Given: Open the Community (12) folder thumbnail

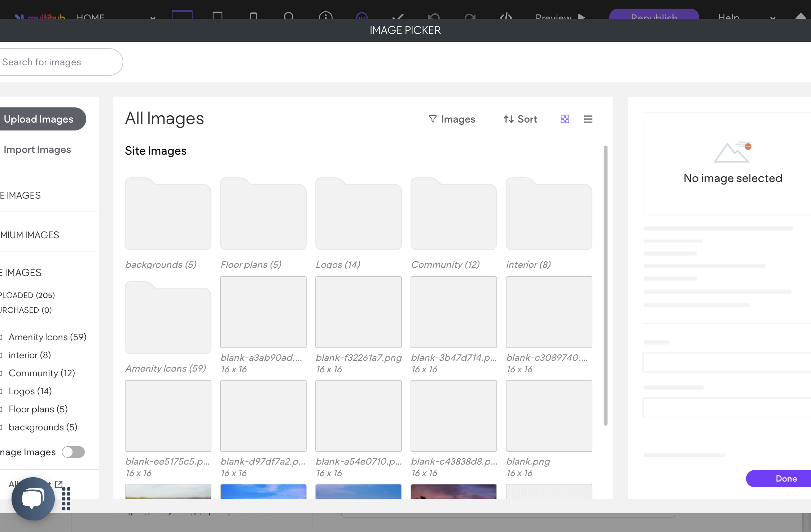Looking at the screenshot, I should point(454,214).
